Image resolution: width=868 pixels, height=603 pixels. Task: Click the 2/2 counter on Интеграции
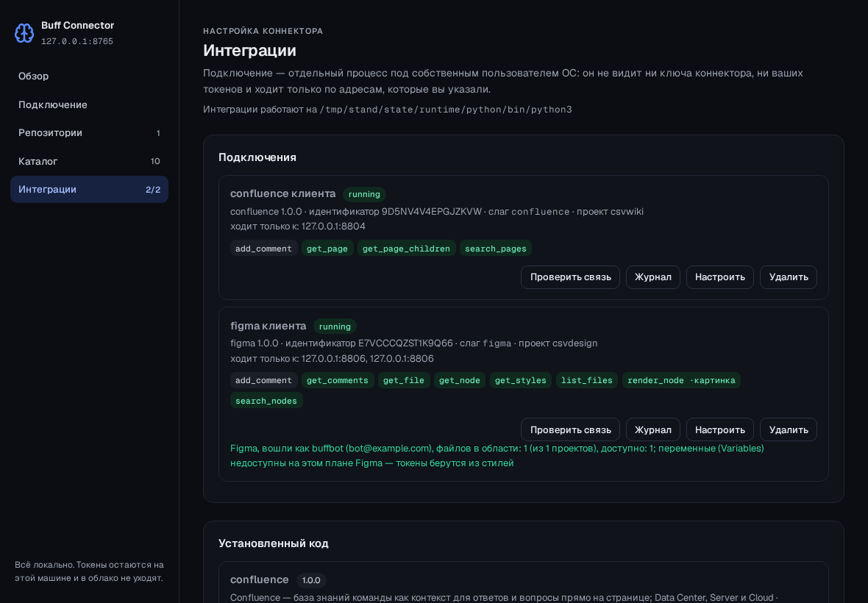point(153,190)
